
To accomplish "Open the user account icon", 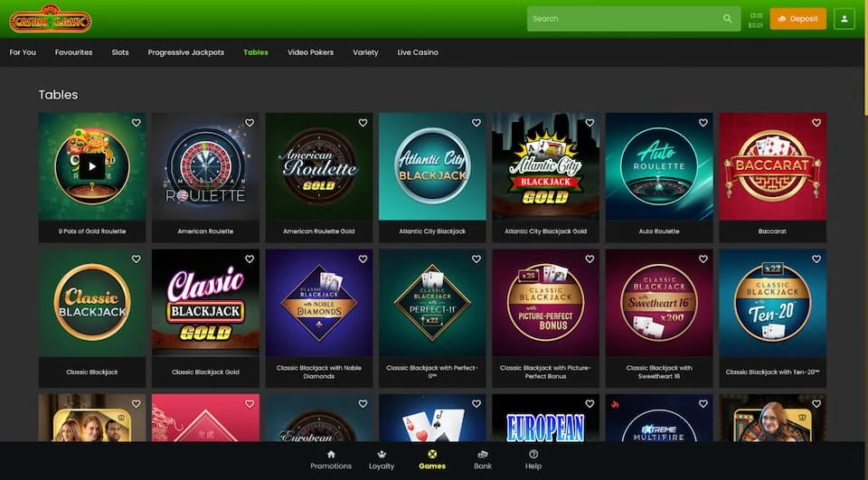I will coord(844,19).
